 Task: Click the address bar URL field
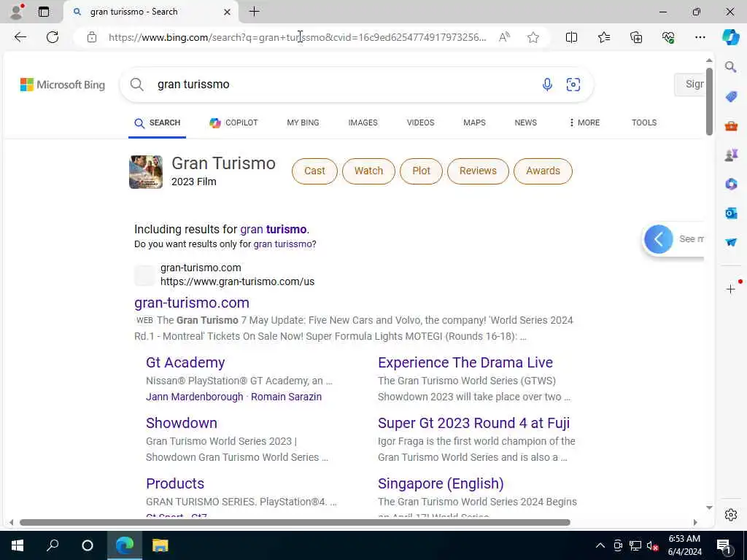click(x=298, y=37)
